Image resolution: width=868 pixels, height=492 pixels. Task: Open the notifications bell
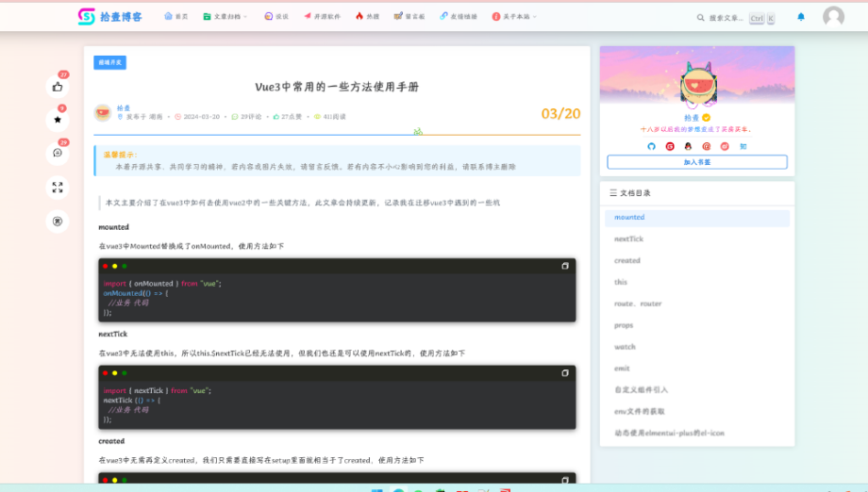point(800,17)
